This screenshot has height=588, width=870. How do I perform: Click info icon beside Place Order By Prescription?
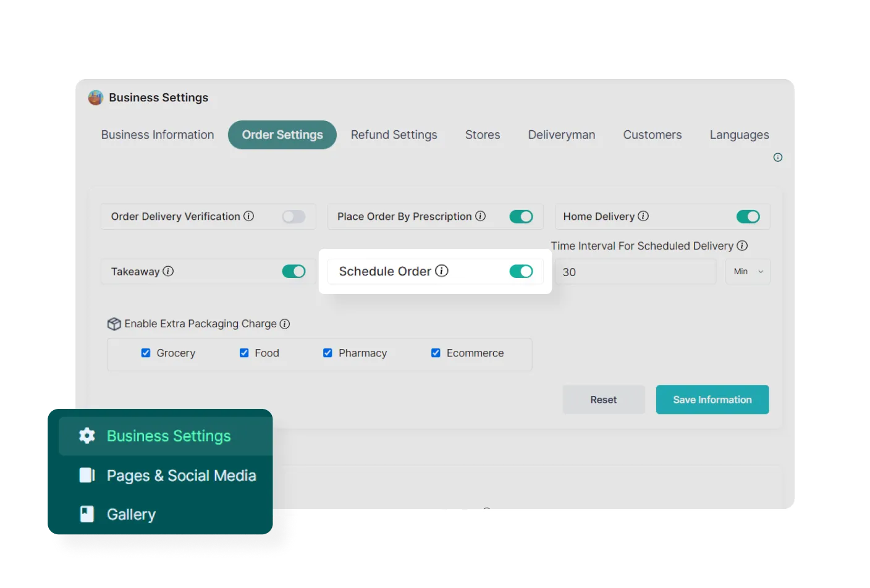click(480, 216)
